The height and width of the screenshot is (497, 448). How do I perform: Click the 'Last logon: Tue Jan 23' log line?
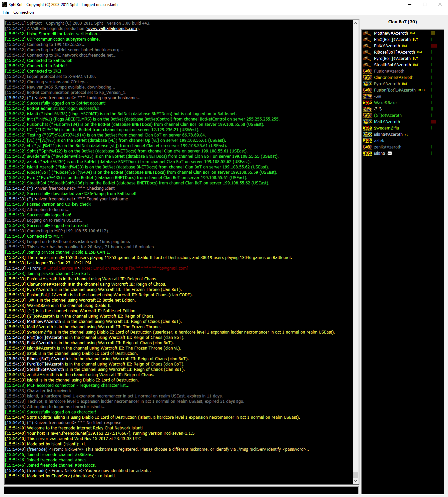point(48,263)
